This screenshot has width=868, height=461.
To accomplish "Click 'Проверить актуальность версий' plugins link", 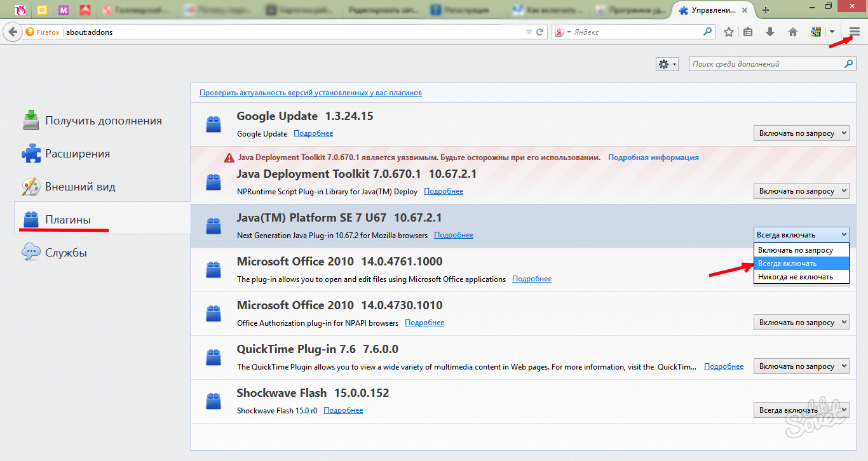I will pos(311,93).
